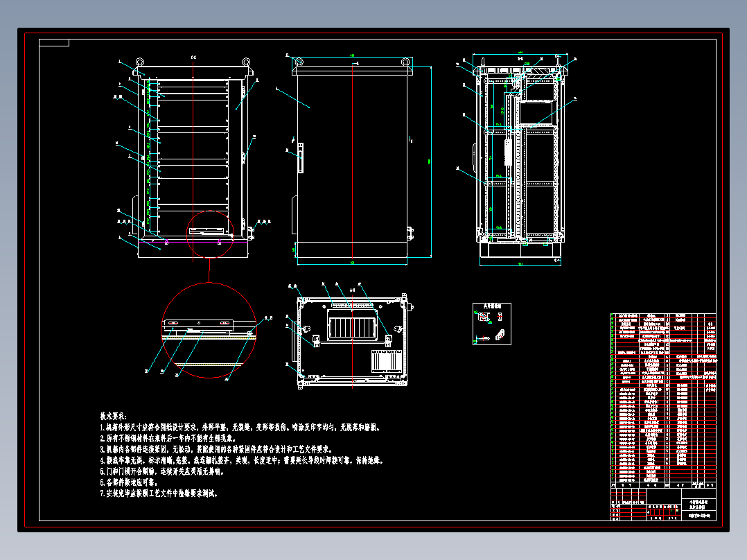Click the C-C label above open cabinet view
Image resolution: width=747 pixels, height=560 pixels.
pyautogui.click(x=193, y=58)
